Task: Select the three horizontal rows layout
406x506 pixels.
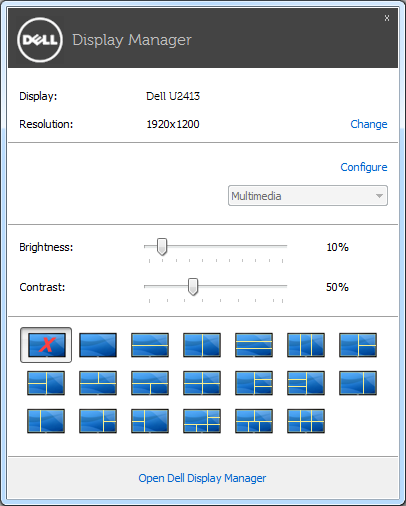Action: (x=254, y=345)
